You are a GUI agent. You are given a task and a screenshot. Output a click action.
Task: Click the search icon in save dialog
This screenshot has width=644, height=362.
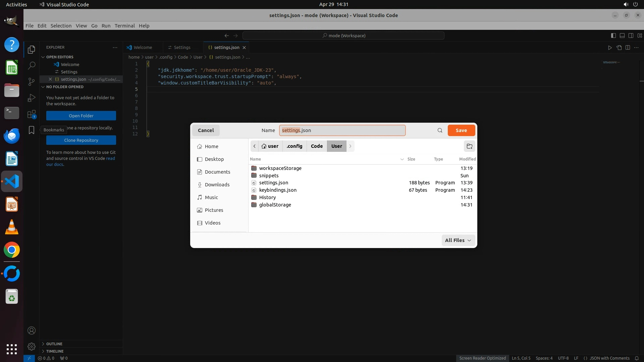point(440,130)
